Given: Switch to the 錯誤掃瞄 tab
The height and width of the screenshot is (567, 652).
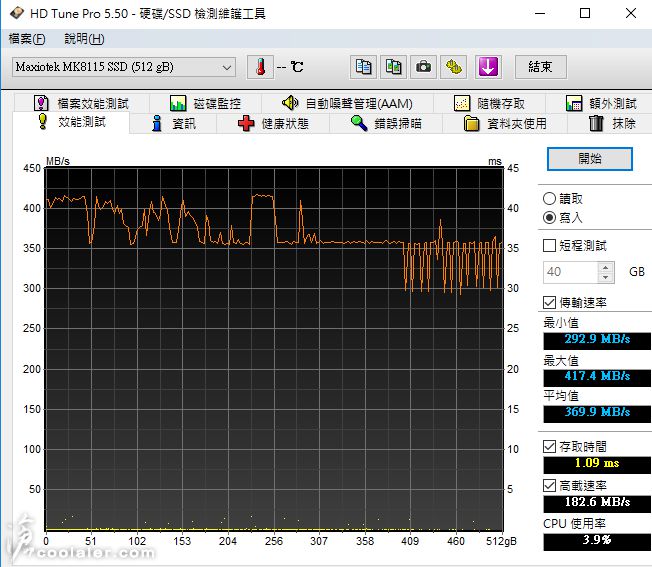Looking at the screenshot, I should 386,123.
